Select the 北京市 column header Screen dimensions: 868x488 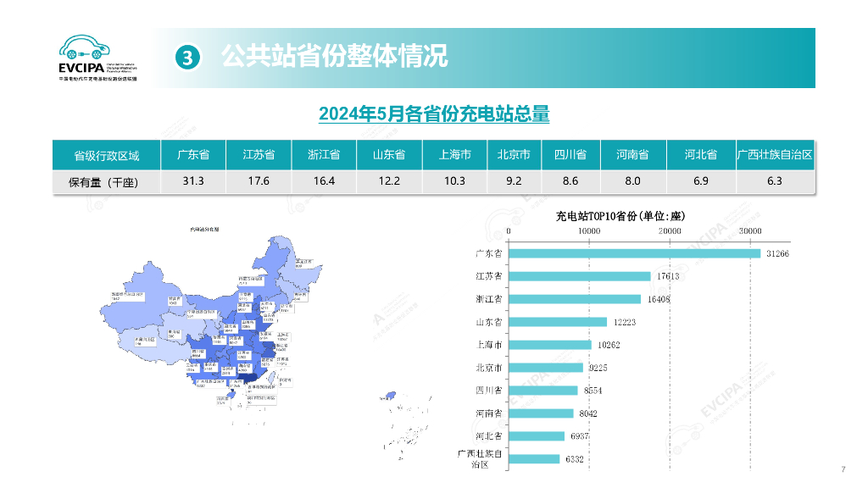[x=515, y=154]
